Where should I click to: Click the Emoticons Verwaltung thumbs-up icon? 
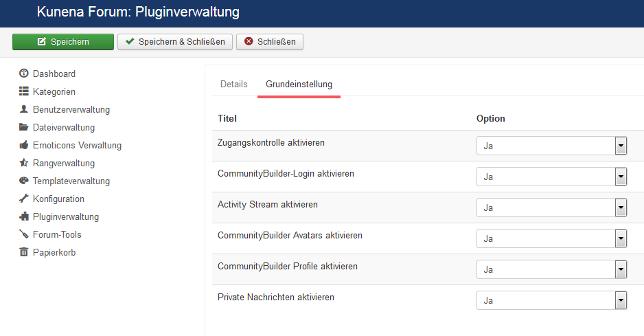24,145
